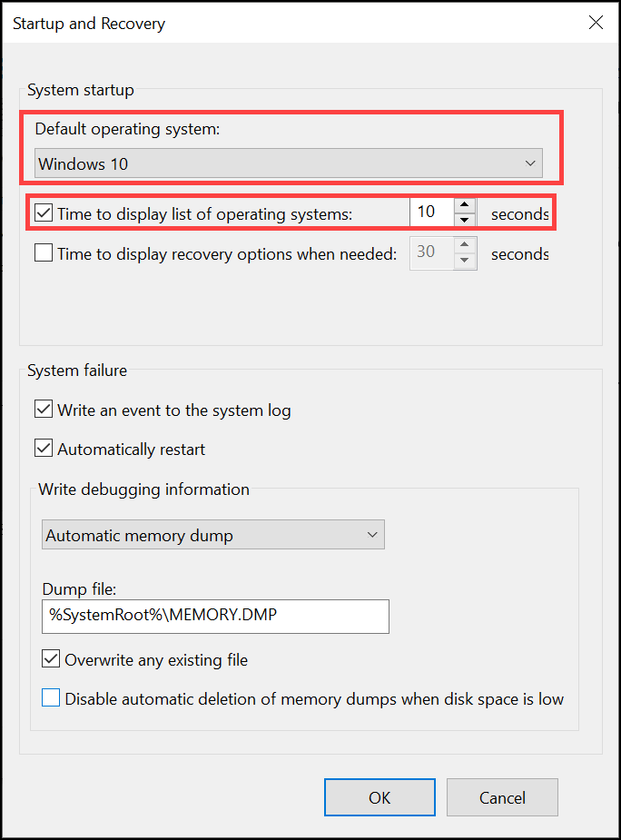Screen dimensions: 621x840
Task: Decrease operating system list display time
Action: (x=466, y=218)
